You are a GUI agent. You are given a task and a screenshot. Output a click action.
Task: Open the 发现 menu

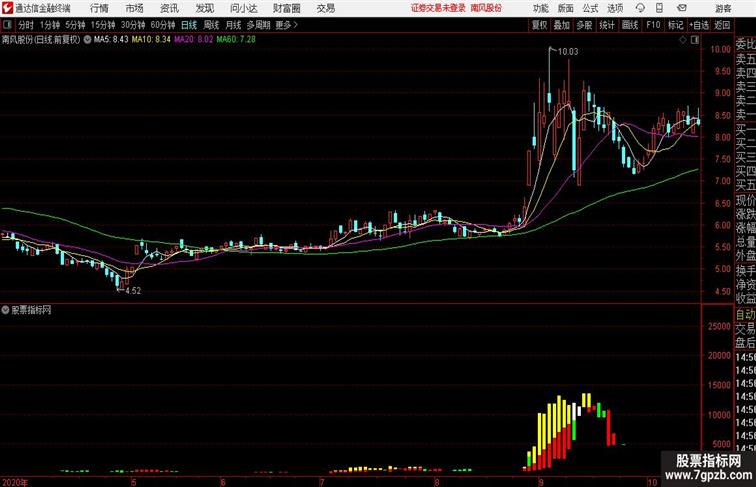[204, 8]
